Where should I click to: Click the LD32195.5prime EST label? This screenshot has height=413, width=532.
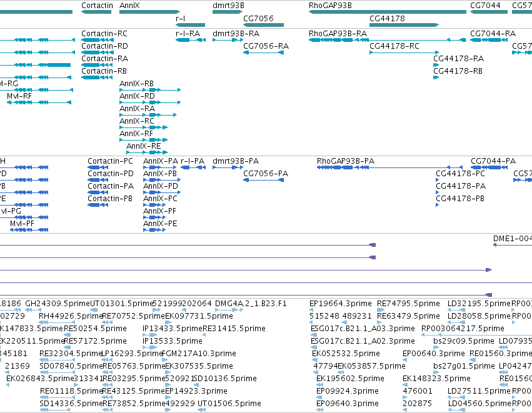pyautogui.click(x=479, y=304)
